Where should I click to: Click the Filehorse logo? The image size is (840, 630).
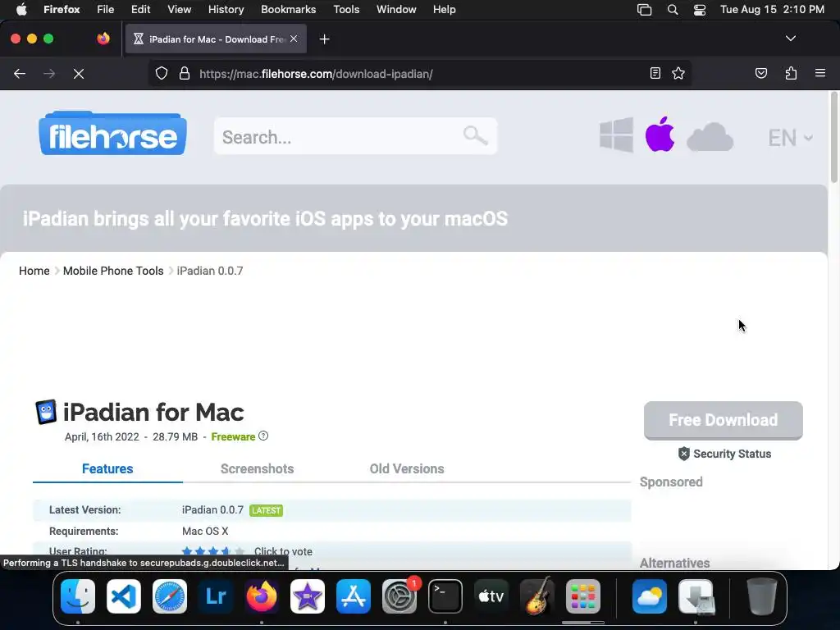pos(112,134)
